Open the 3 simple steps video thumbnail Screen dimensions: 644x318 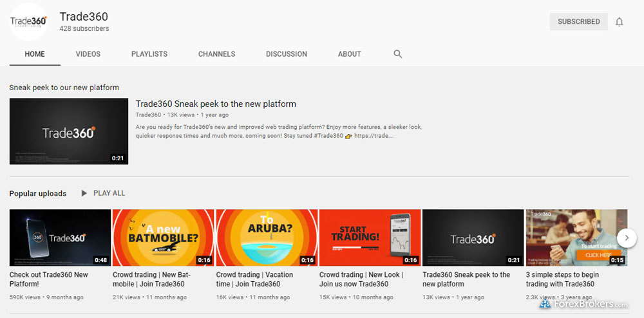(576, 238)
